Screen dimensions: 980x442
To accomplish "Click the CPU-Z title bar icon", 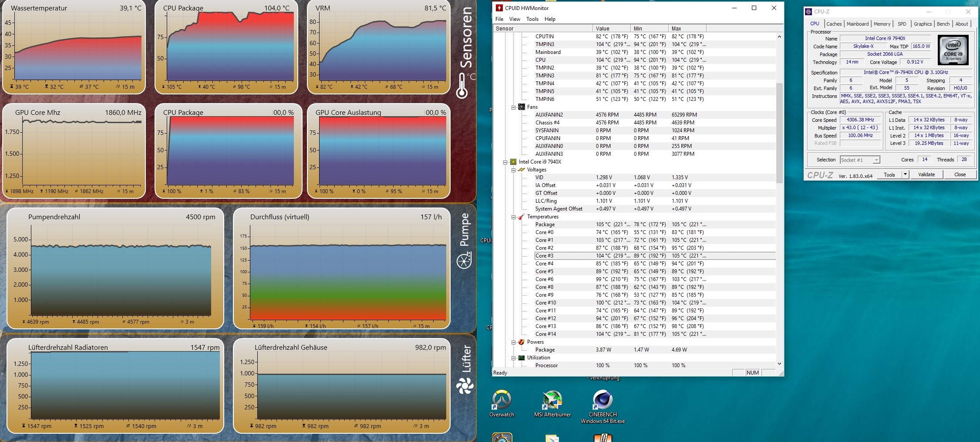I will click(x=808, y=12).
